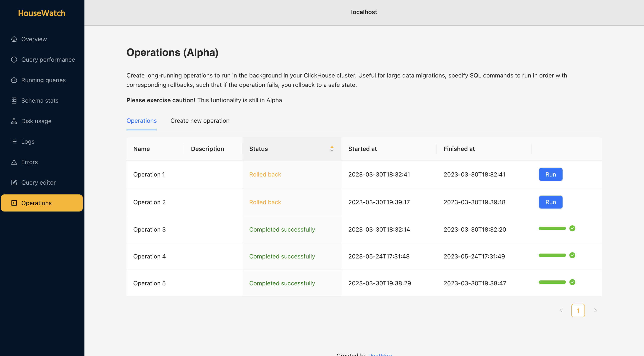Run Operation 2

(x=550, y=202)
